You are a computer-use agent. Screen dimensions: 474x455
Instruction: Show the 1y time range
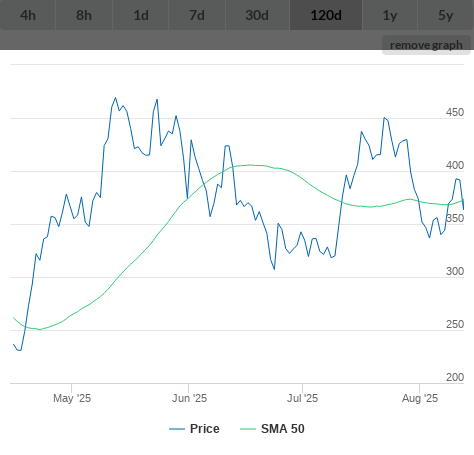coord(390,15)
